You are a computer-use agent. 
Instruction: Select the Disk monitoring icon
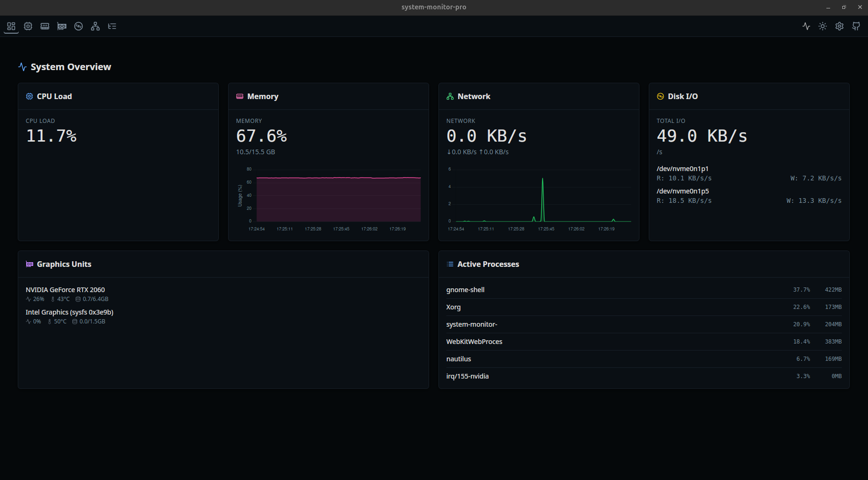click(x=79, y=26)
